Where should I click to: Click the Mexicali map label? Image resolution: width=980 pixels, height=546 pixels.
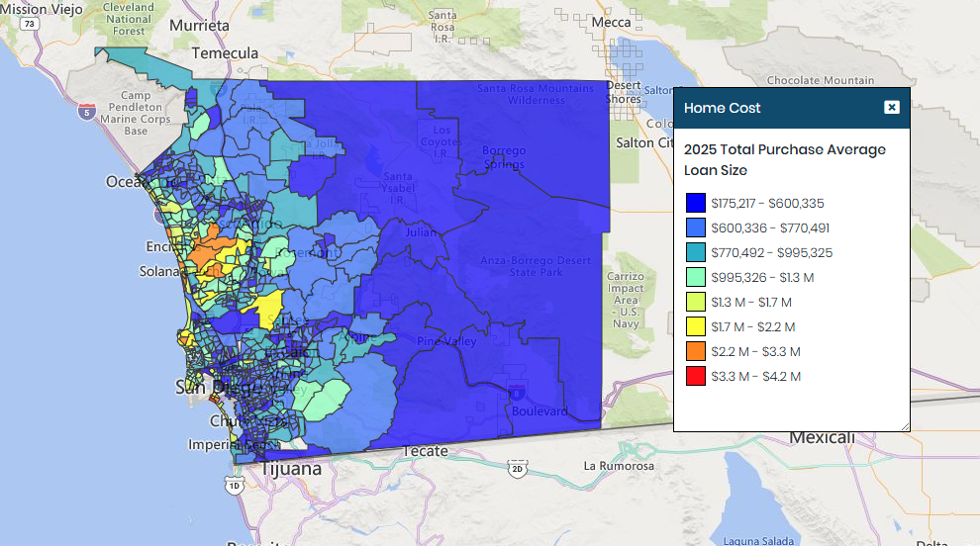point(822,438)
